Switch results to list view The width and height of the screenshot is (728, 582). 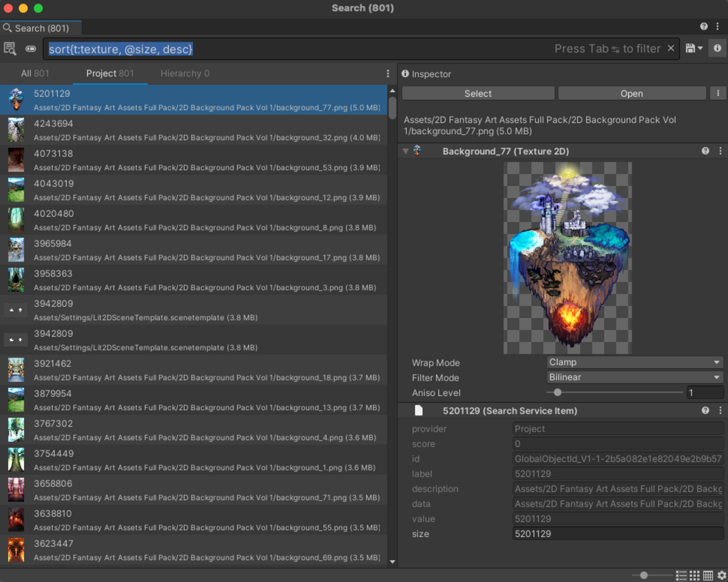coord(681,575)
